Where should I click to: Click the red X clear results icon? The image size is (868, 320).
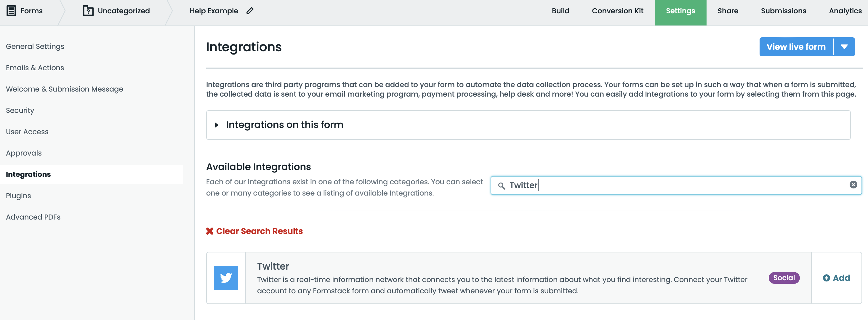[x=209, y=231]
